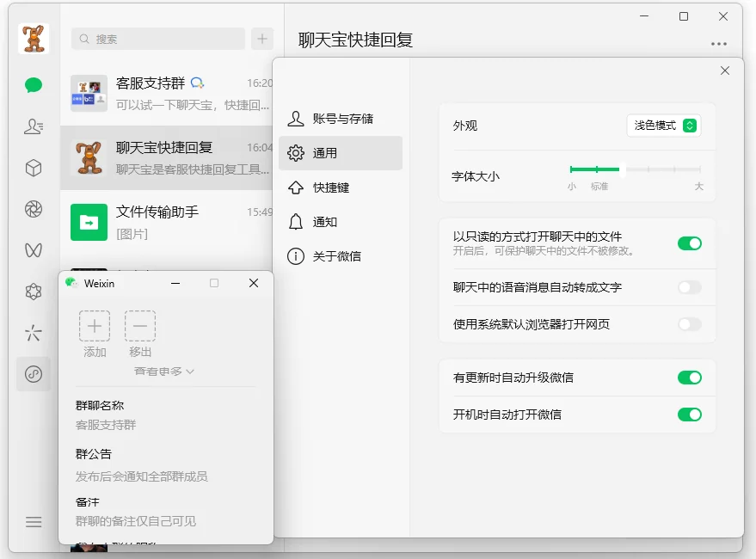Open the Contacts sidebar icon

pyautogui.click(x=34, y=126)
